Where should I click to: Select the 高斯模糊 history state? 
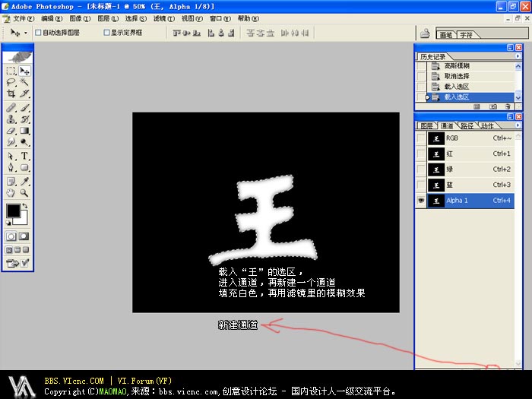[x=456, y=66]
